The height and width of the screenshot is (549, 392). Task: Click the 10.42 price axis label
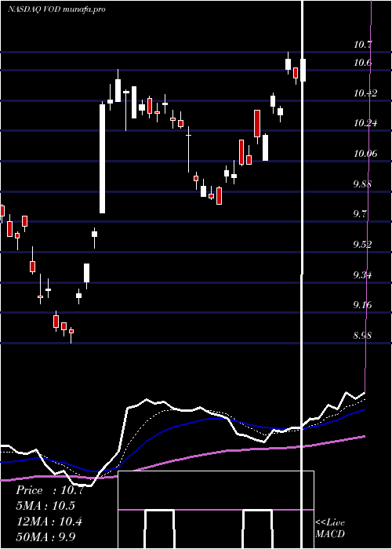click(365, 93)
